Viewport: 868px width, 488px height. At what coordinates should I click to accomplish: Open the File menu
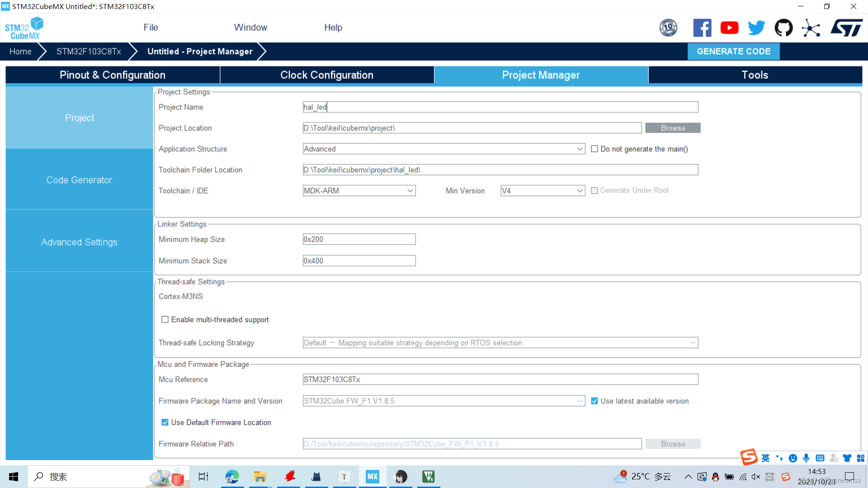(151, 28)
